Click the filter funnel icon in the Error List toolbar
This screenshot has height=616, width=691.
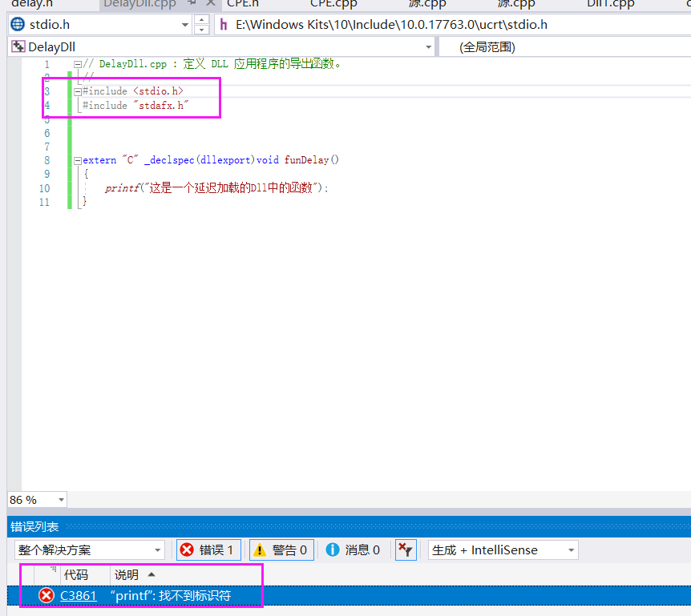(x=405, y=550)
